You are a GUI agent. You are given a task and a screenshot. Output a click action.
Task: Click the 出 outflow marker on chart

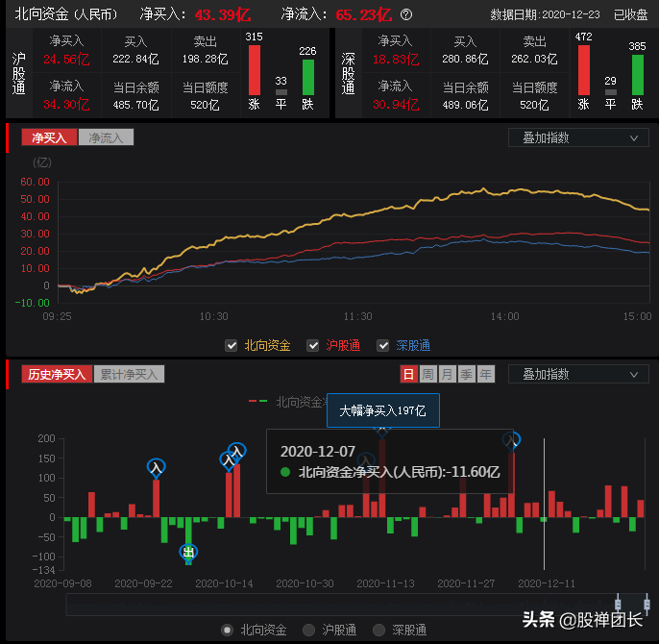click(188, 552)
